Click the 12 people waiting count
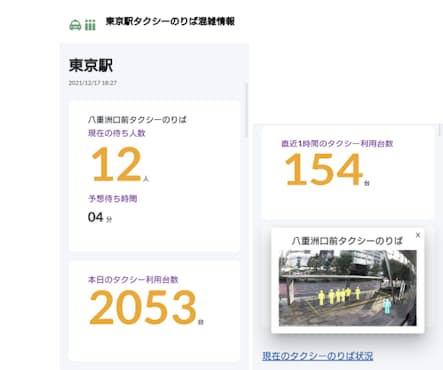 116,164
